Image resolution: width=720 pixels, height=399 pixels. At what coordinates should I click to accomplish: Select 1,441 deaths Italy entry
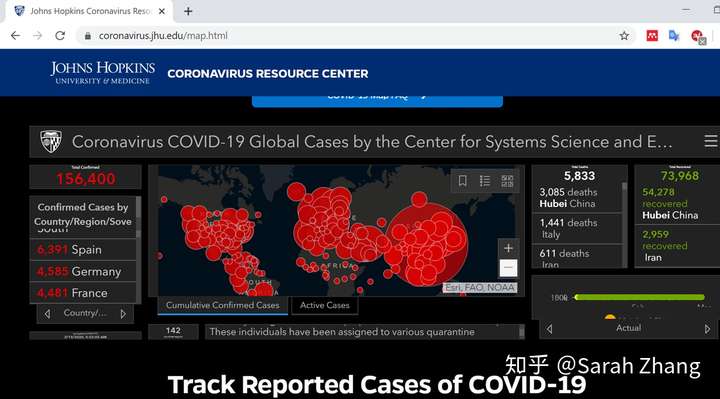click(x=577, y=229)
